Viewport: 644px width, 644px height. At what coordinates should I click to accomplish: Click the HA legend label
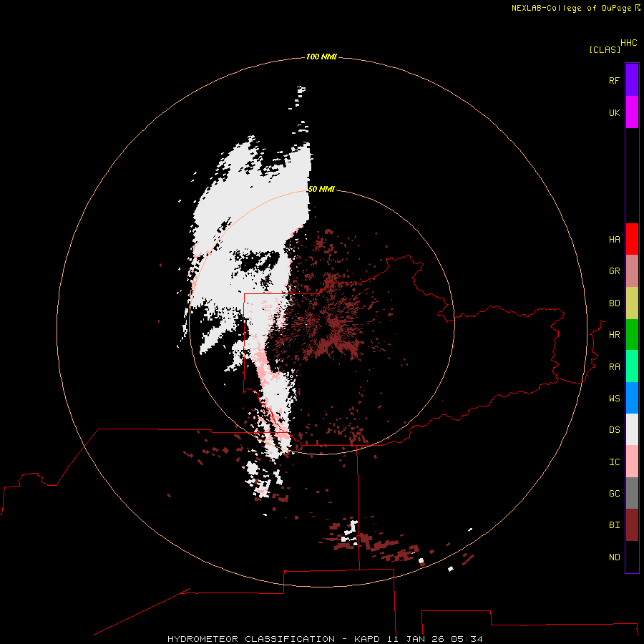coord(615,240)
